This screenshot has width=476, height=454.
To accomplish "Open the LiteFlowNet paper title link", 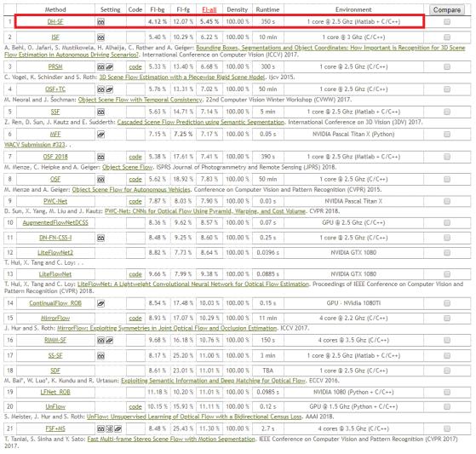I will [193, 284].
